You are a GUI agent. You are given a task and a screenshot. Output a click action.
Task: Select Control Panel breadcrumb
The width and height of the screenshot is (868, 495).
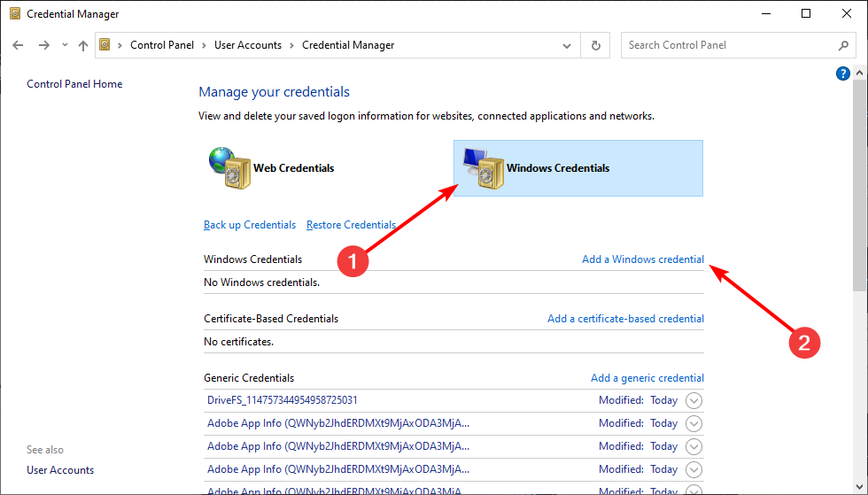162,45
